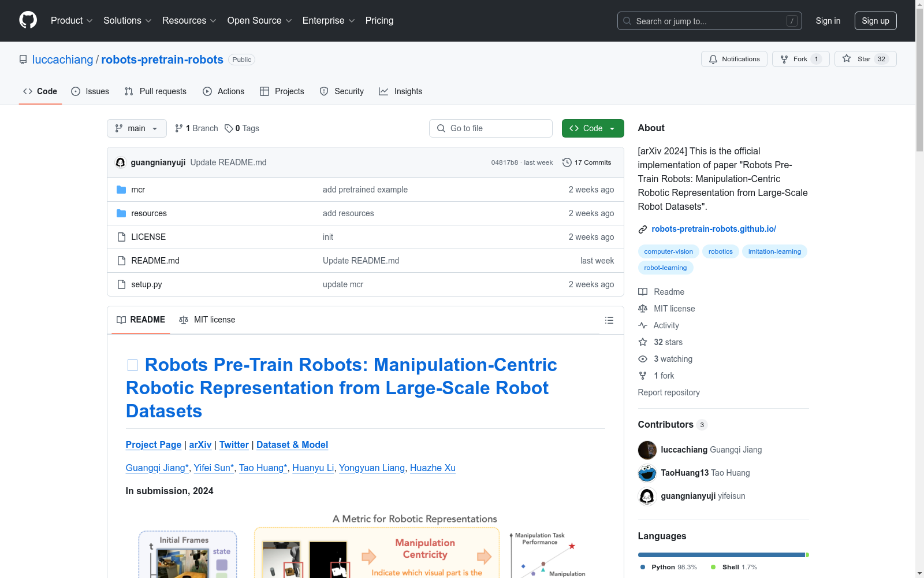Open the arXiv link in README

(x=200, y=444)
